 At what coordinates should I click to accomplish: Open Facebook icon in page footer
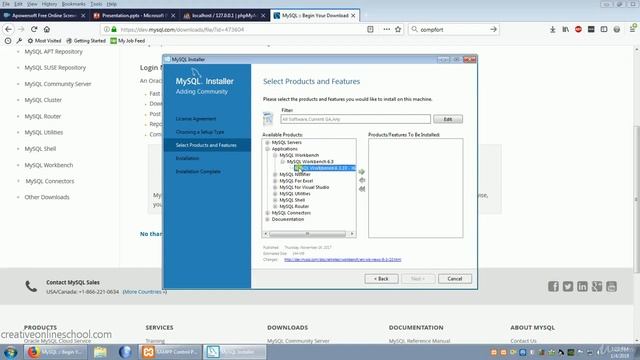(x=553, y=287)
